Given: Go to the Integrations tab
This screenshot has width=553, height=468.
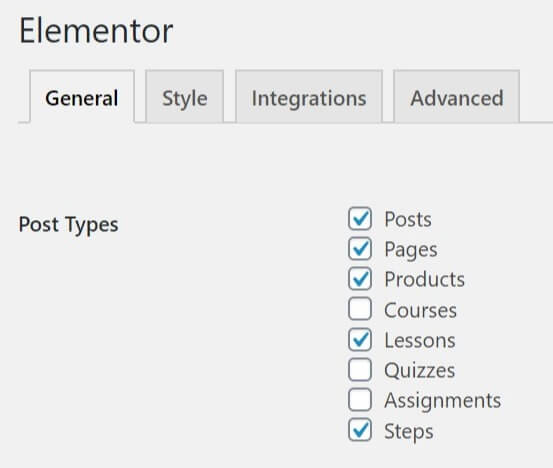Looking at the screenshot, I should tap(309, 97).
